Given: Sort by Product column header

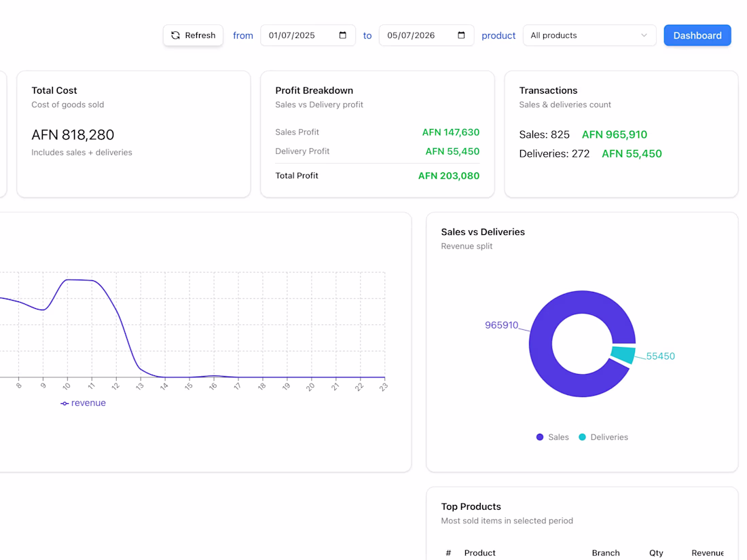Looking at the screenshot, I should point(479,553).
